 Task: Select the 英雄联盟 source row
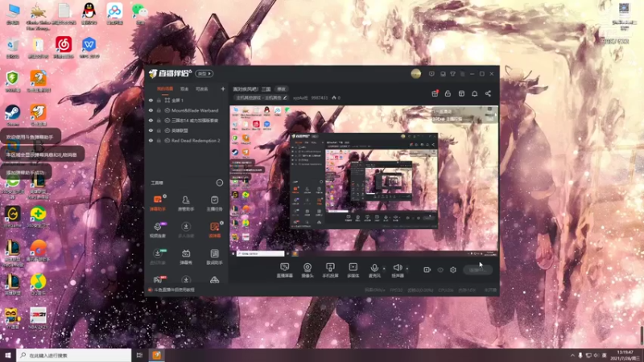coord(187,130)
